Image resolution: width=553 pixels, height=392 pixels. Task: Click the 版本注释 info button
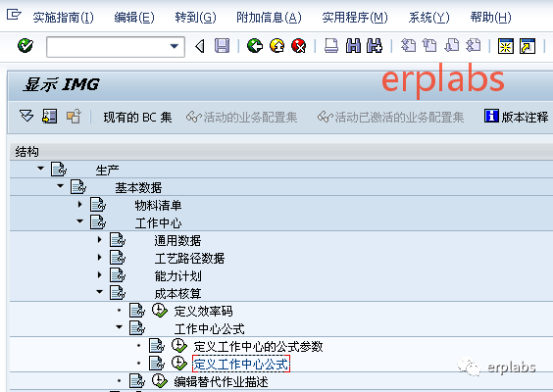click(x=517, y=117)
